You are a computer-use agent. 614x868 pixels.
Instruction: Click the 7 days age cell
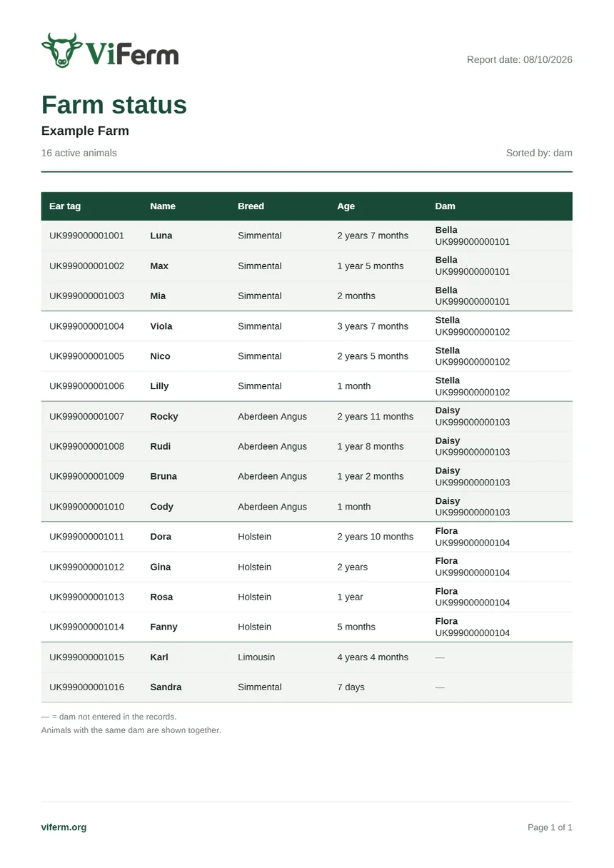(351, 687)
